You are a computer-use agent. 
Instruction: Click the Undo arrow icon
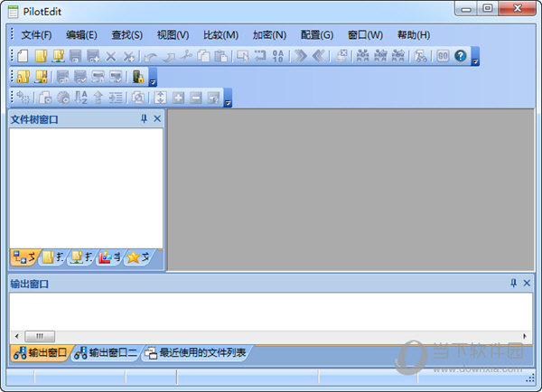coord(151,56)
